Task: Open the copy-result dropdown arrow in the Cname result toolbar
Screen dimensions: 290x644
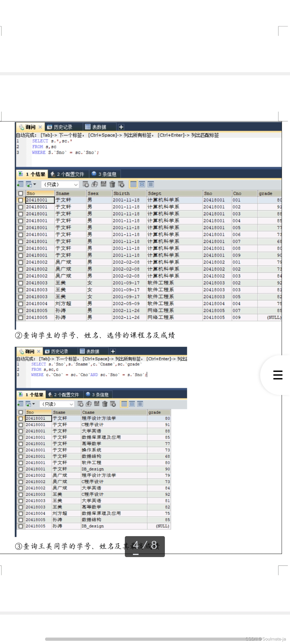Action: pyautogui.click(x=34, y=404)
